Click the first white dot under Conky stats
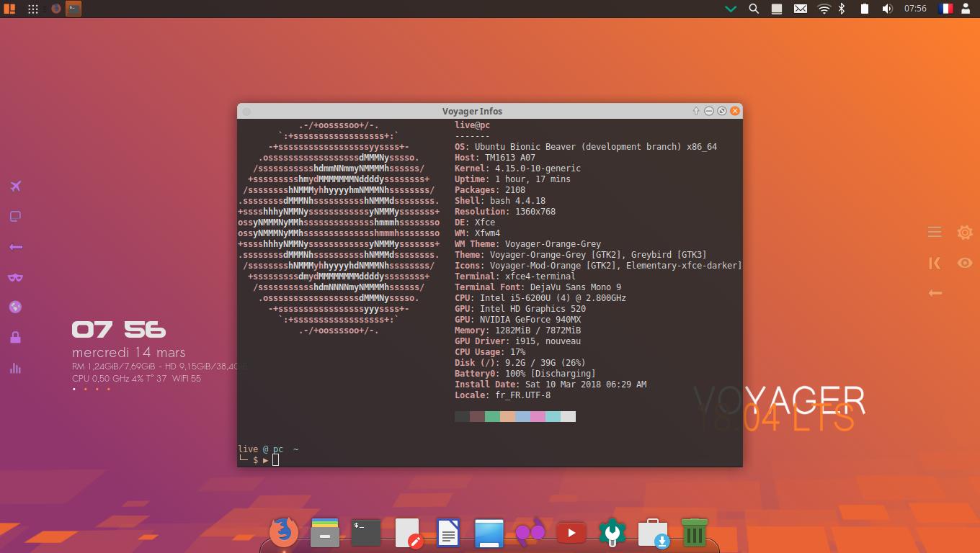The width and height of the screenshot is (980, 553). [x=73, y=389]
